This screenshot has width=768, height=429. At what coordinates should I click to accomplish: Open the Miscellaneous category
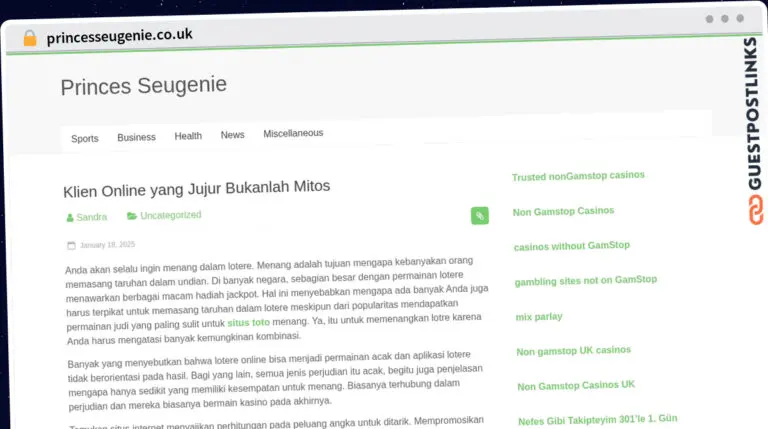tap(293, 133)
